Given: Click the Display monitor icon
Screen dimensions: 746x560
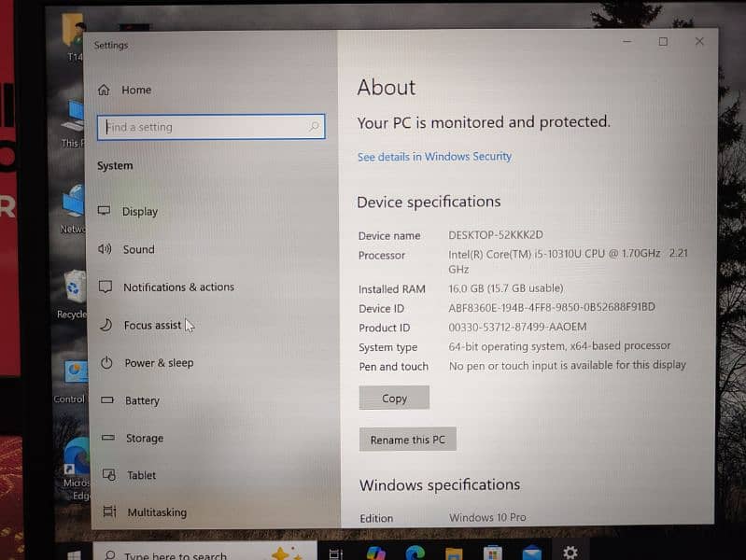Looking at the screenshot, I should click(x=105, y=210).
